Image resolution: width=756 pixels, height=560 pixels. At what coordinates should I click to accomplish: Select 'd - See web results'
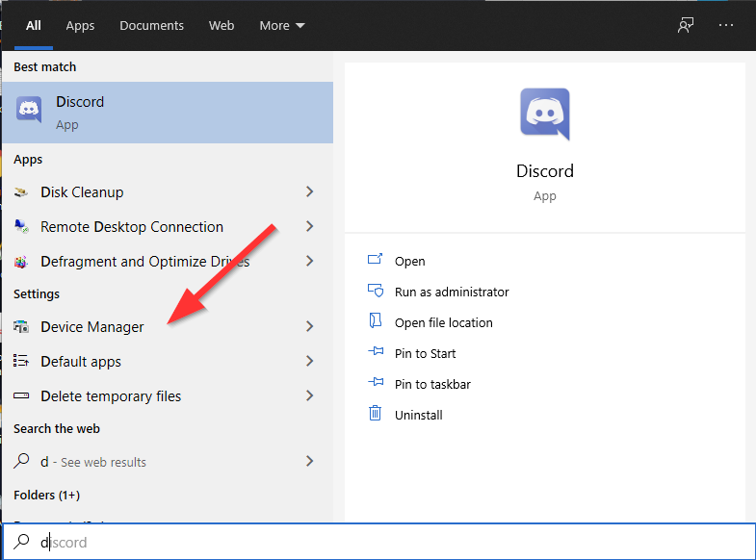pyautogui.click(x=168, y=462)
